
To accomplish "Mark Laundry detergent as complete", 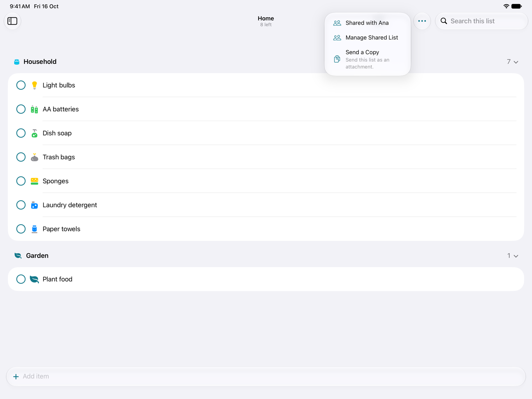I will coord(21,205).
